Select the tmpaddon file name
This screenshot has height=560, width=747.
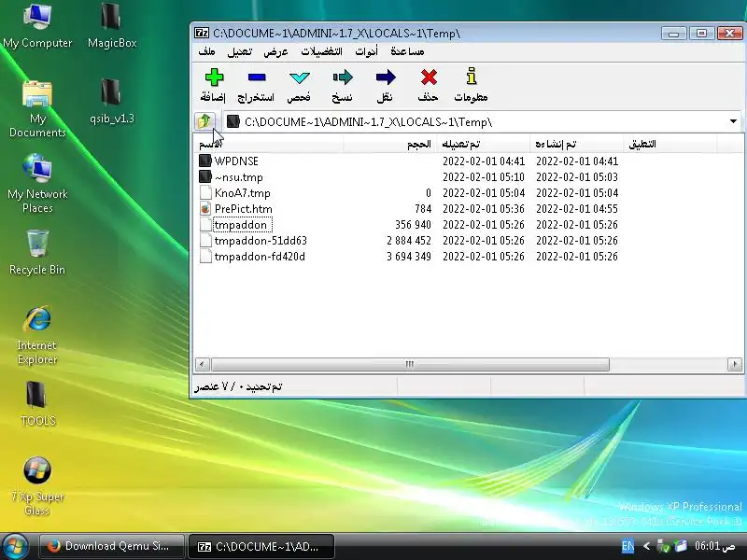coord(243,225)
